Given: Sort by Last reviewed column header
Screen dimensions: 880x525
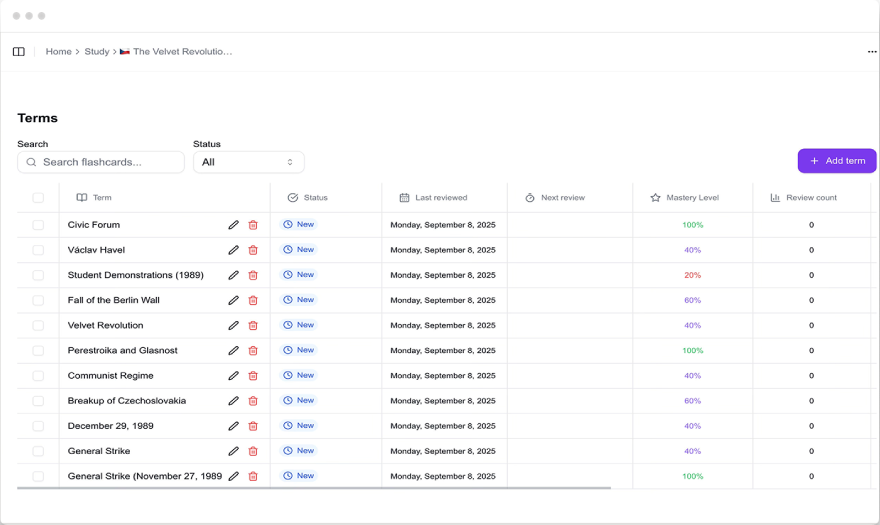Looking at the screenshot, I should 440,198.
